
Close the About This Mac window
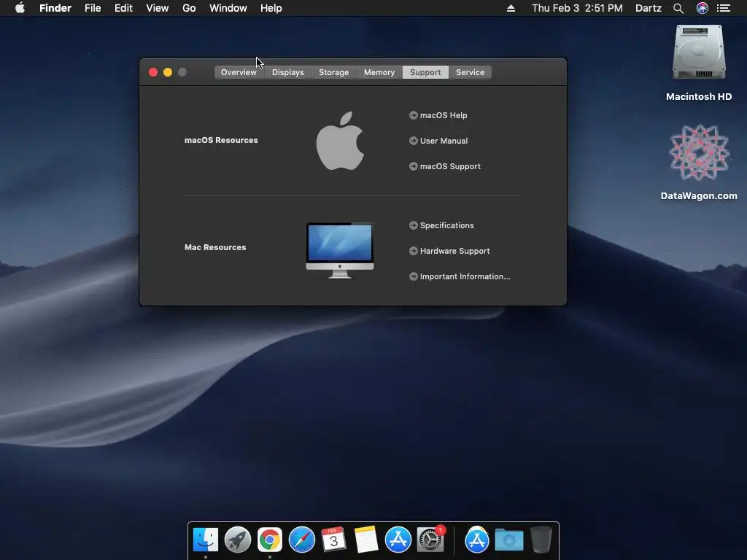pos(153,72)
